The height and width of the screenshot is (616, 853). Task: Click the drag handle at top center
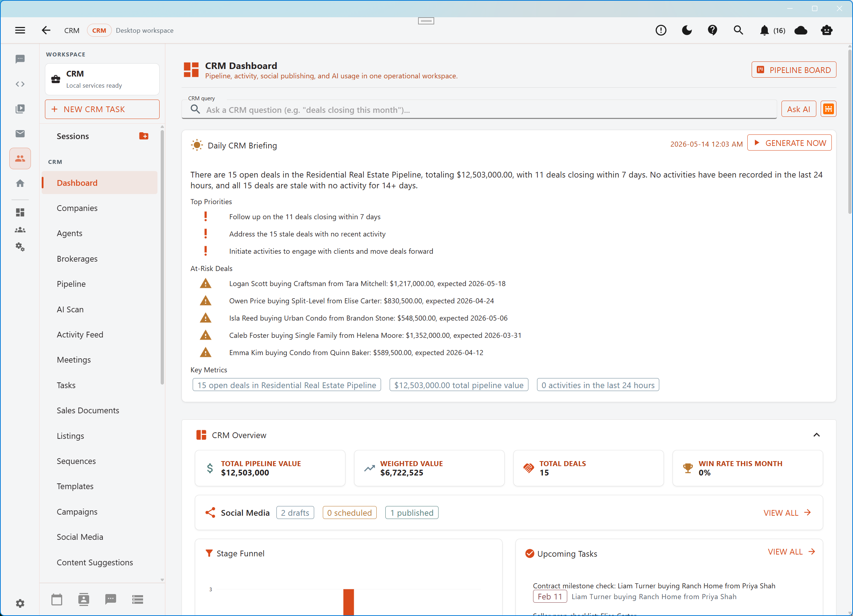426,21
